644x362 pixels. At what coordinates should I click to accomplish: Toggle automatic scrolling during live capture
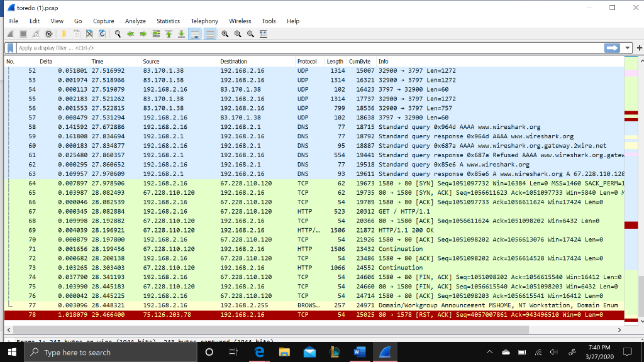tap(196, 34)
